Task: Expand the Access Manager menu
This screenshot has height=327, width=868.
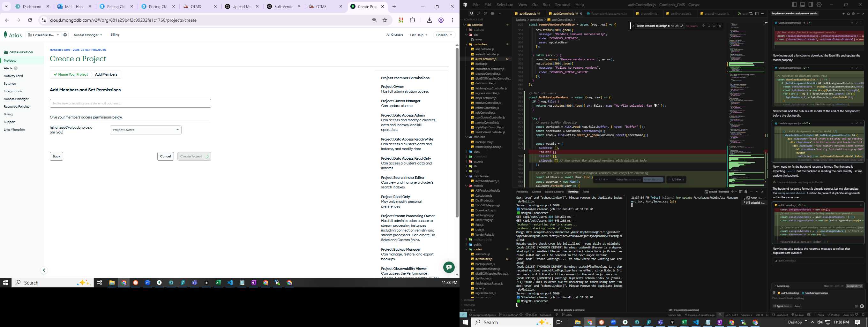Action: tap(88, 35)
